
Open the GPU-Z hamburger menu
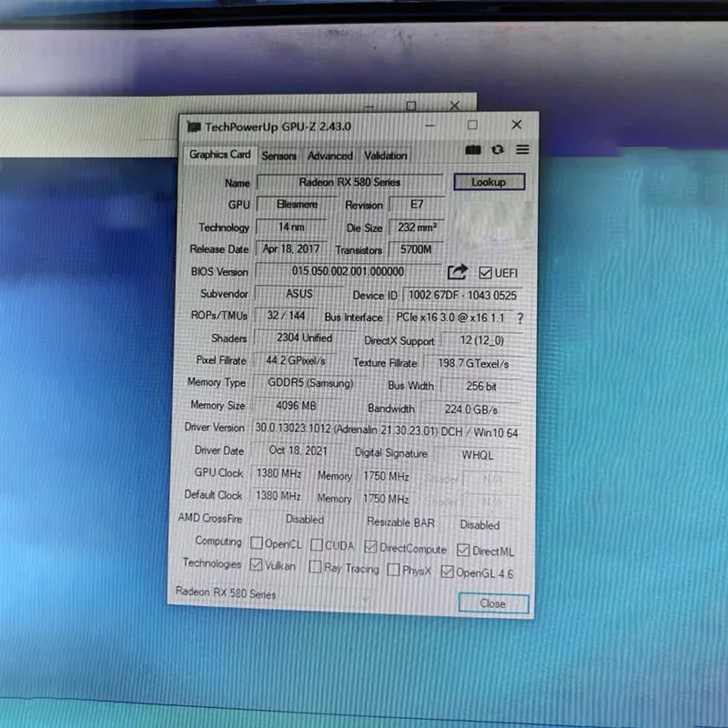522,149
